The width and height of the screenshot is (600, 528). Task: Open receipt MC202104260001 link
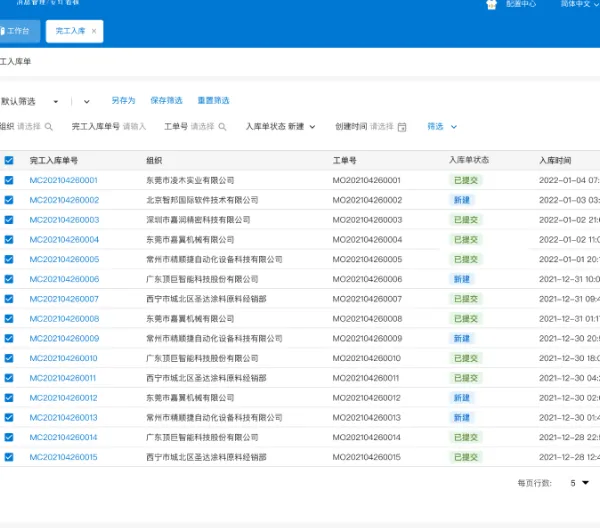pyautogui.click(x=64, y=180)
